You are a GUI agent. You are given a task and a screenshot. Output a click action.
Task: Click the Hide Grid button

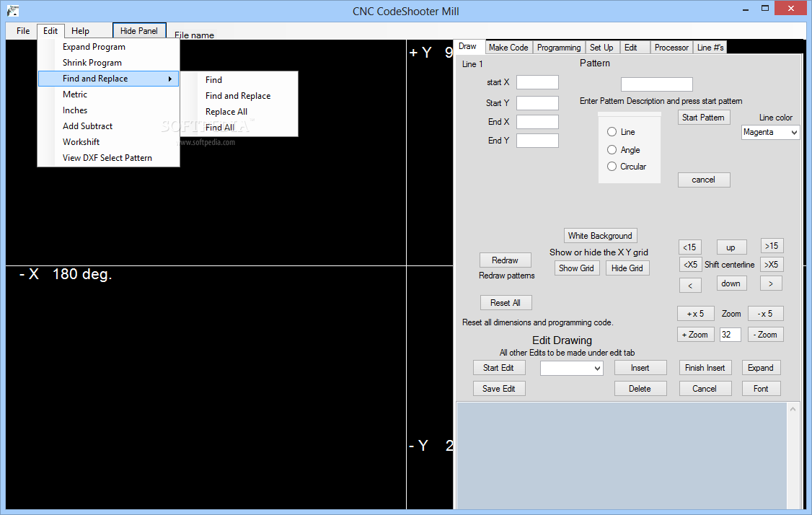click(627, 268)
